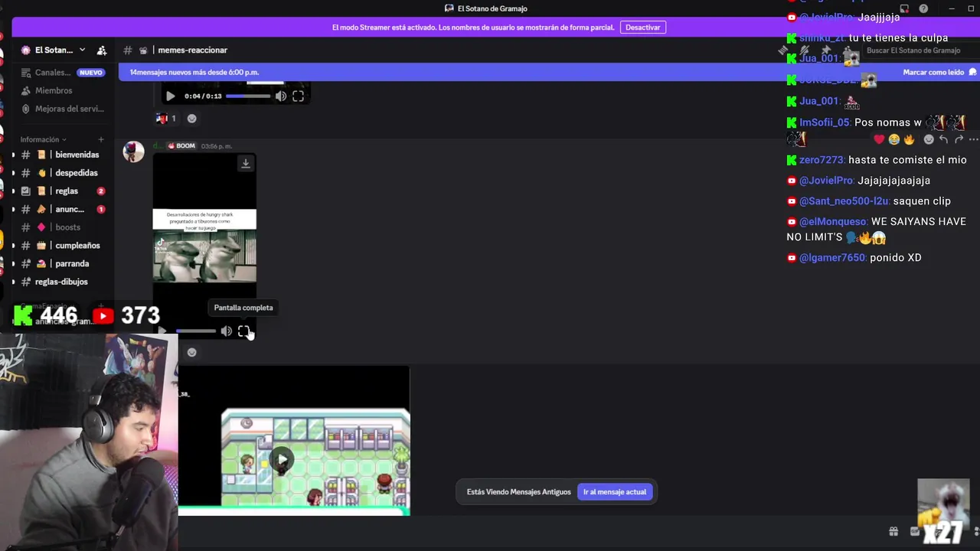980x551 pixels.
Task: Click the reply arrow in message hover bar
Action: click(x=943, y=139)
